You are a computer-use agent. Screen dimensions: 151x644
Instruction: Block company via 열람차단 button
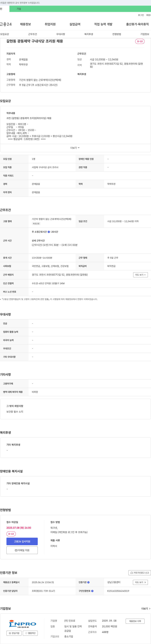(x=30, y=633)
